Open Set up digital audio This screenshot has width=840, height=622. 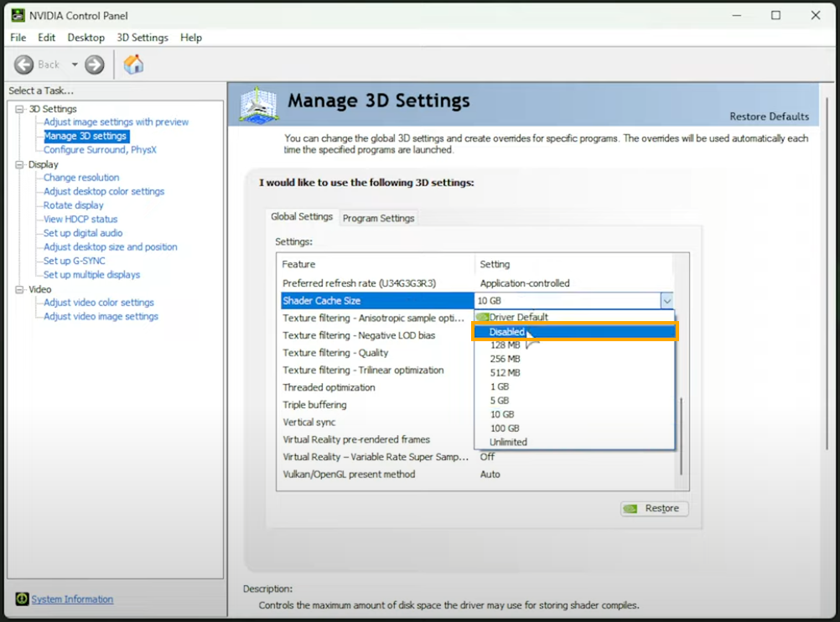pos(82,233)
